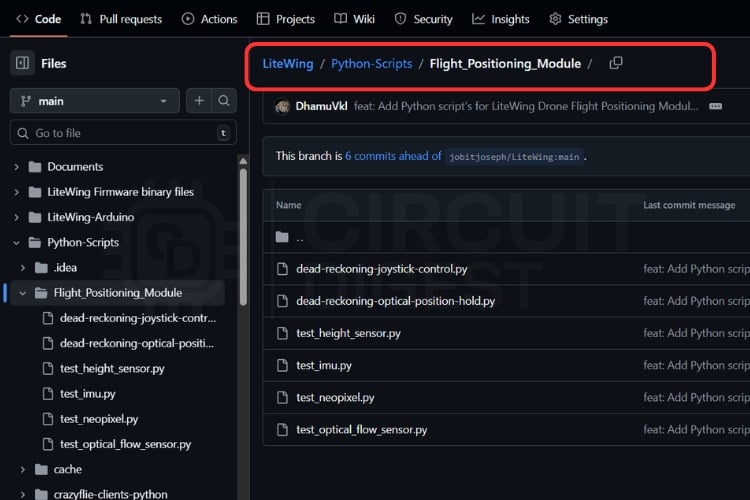The image size is (750, 500).
Task: Open test_neopixel.py in file list
Action: click(x=335, y=398)
